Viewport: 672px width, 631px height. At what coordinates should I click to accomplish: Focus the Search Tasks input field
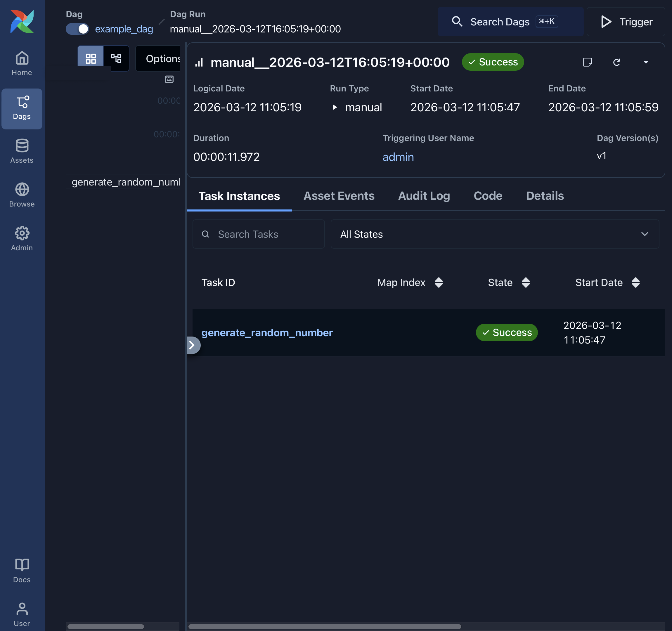click(x=259, y=234)
